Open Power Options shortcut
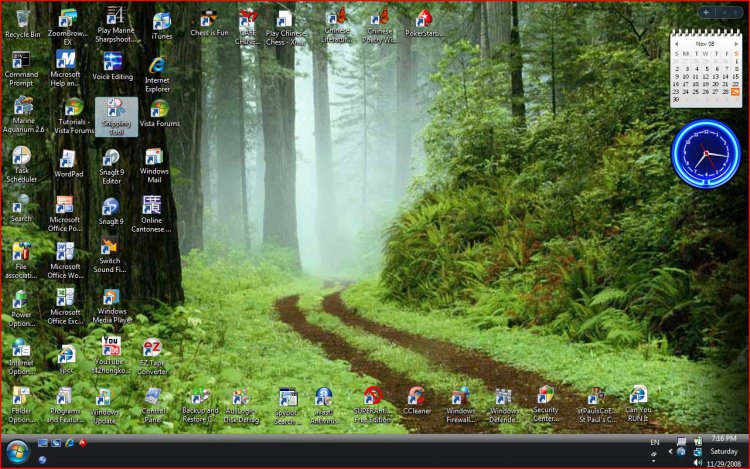 click(21, 308)
